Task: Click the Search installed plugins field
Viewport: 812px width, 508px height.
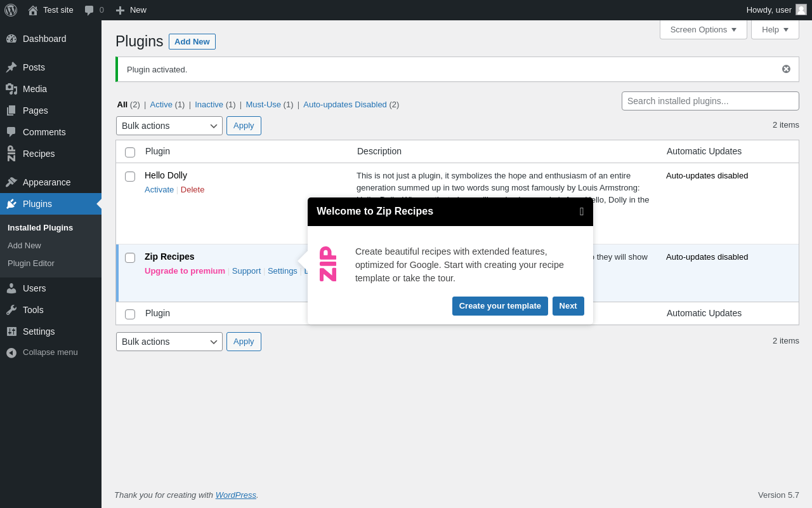Action: click(710, 101)
